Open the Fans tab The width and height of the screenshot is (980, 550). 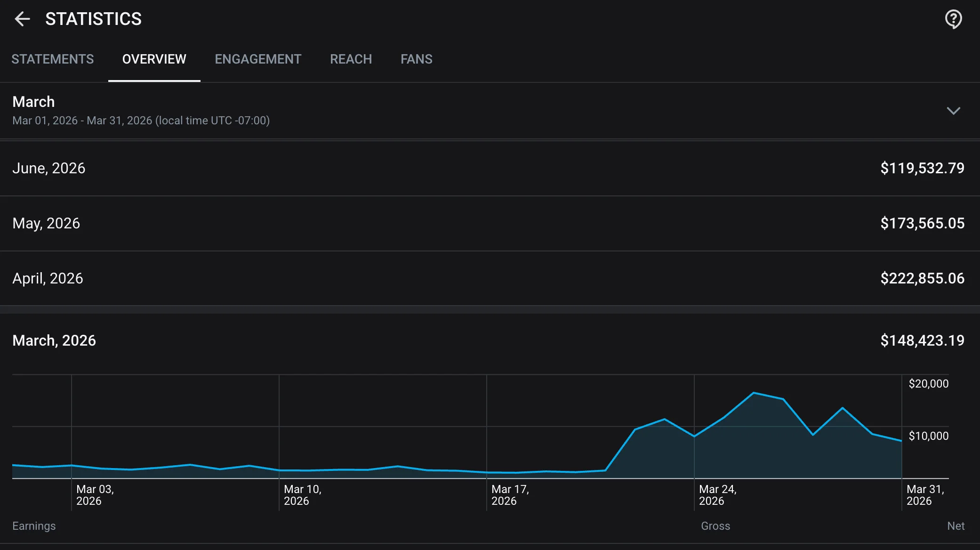(x=417, y=59)
